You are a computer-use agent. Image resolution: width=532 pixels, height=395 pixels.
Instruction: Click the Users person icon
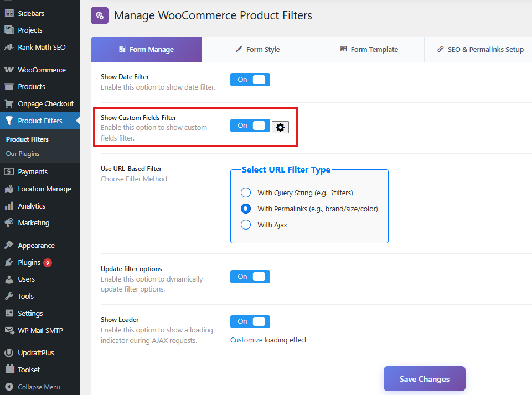point(9,279)
